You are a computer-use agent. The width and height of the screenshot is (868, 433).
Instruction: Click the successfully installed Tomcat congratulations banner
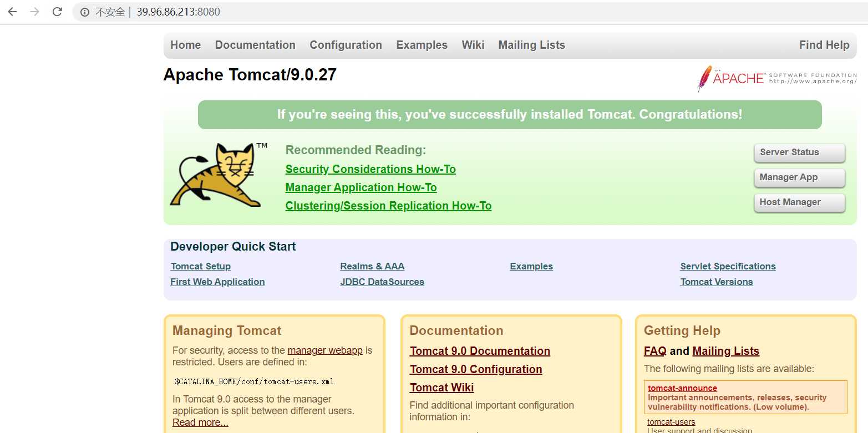[x=510, y=115]
